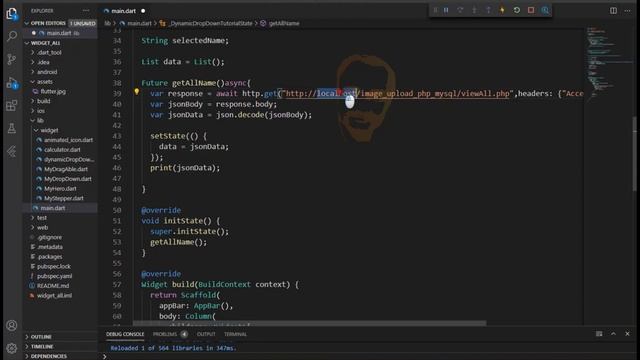Click the debug Step Over icon
Screen dimensions: 640x360
click(x=460, y=10)
